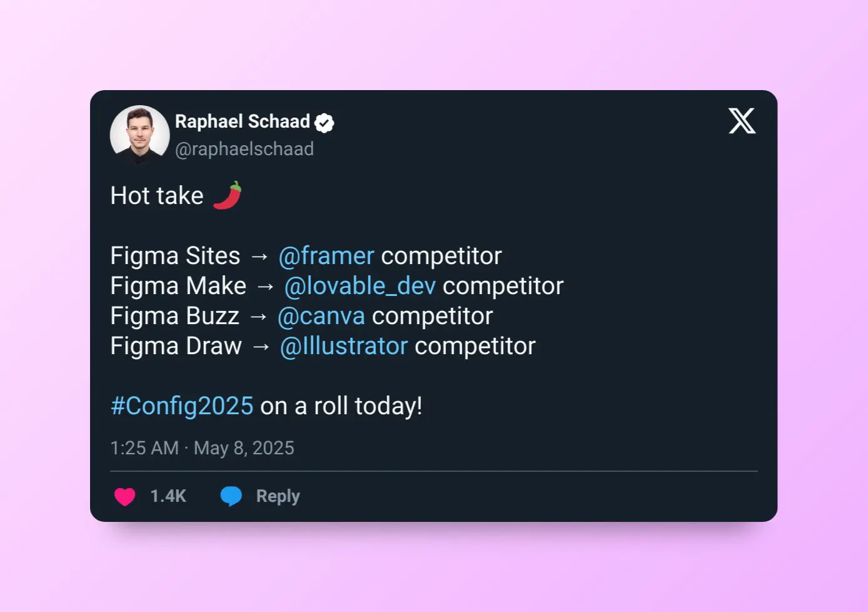Click the @raphaelschaad handle
Viewport: 868px width, 612px height.
[x=245, y=149]
